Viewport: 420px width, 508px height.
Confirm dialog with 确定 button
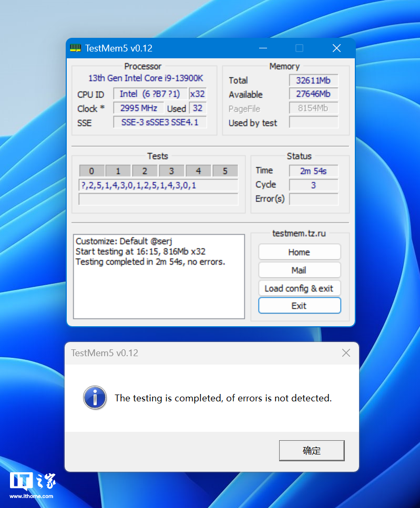tap(311, 451)
